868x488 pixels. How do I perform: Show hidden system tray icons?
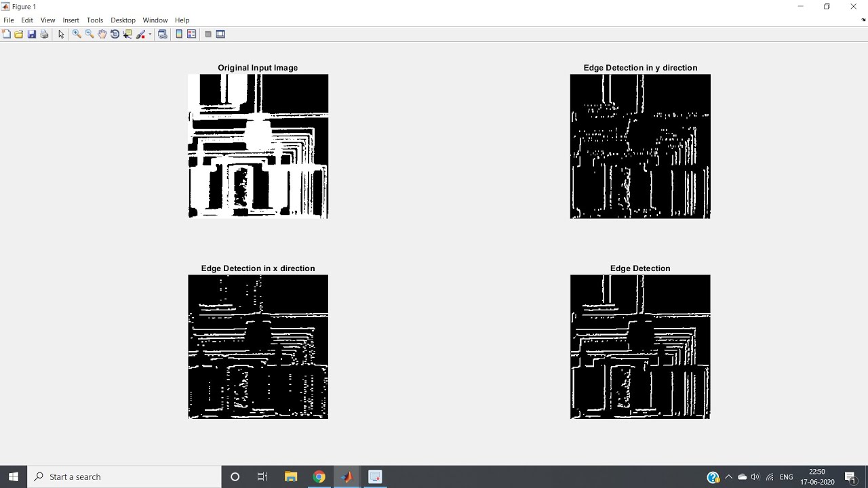729,477
